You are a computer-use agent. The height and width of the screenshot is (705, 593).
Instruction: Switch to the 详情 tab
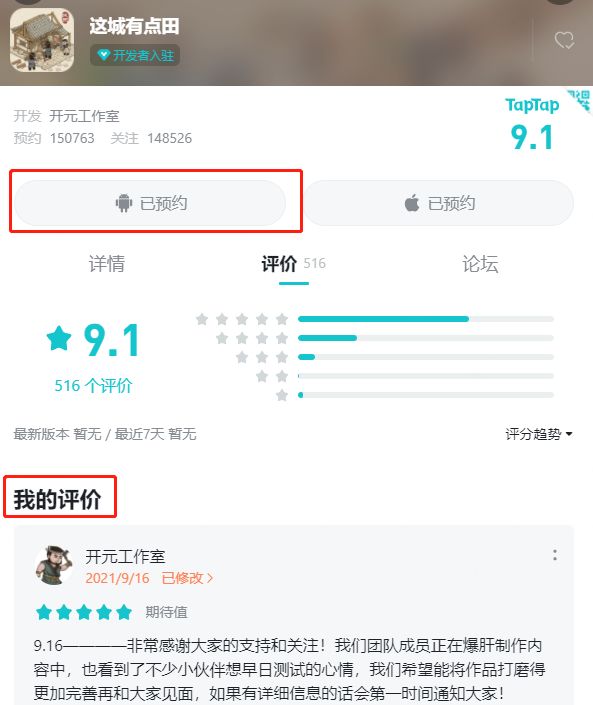pos(107,263)
